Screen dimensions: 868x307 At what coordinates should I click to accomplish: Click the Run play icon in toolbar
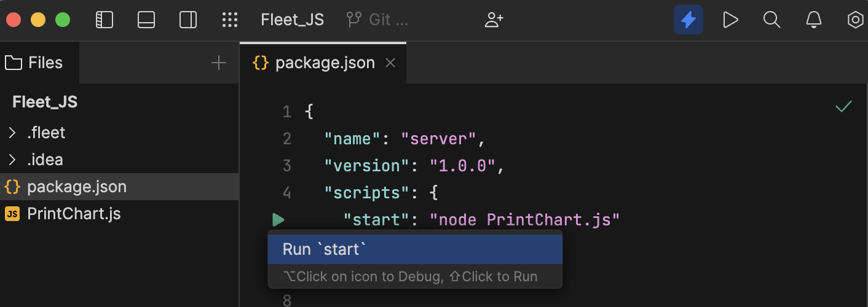click(730, 20)
